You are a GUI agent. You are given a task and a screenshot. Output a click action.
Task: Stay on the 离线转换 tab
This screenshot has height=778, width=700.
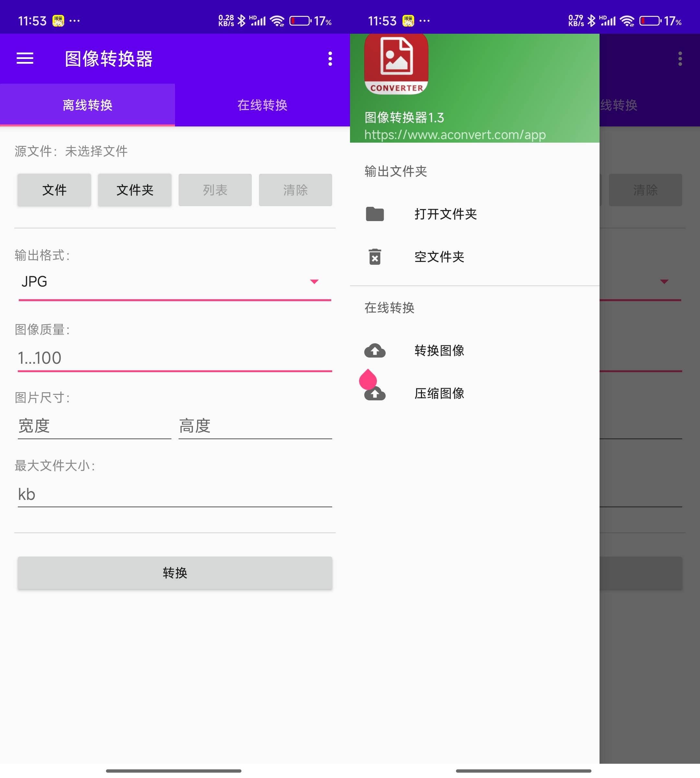pos(87,105)
